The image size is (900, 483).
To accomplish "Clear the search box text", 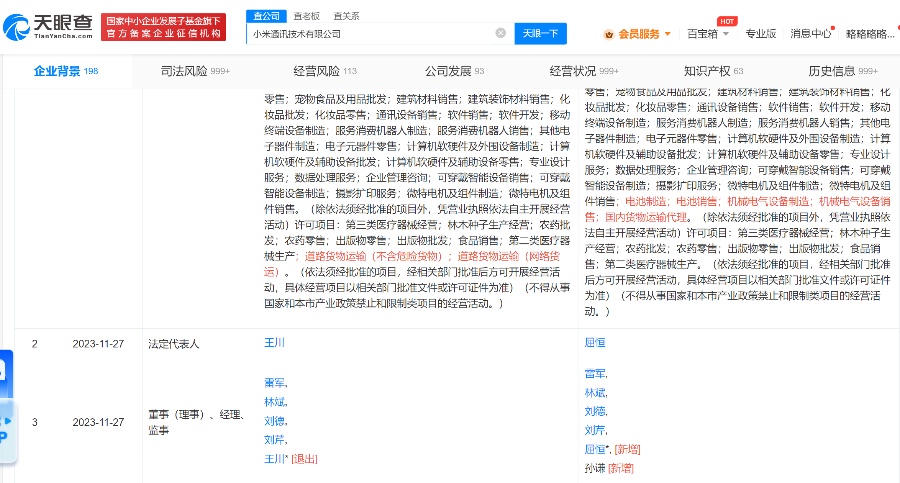I will 501,33.
